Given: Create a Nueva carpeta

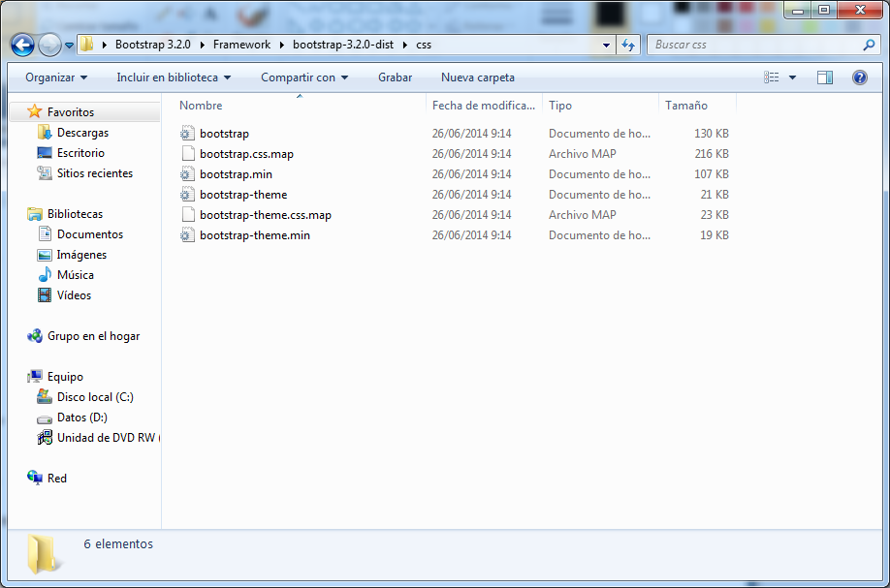Looking at the screenshot, I should click(478, 77).
